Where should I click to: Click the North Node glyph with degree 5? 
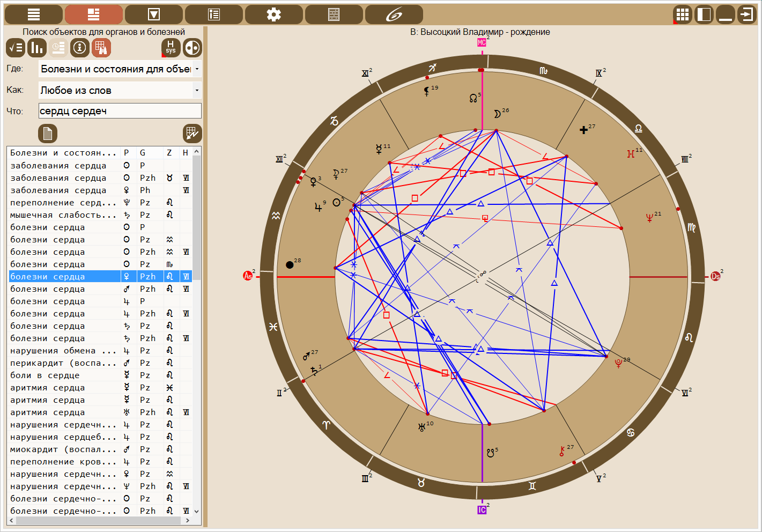click(x=473, y=99)
